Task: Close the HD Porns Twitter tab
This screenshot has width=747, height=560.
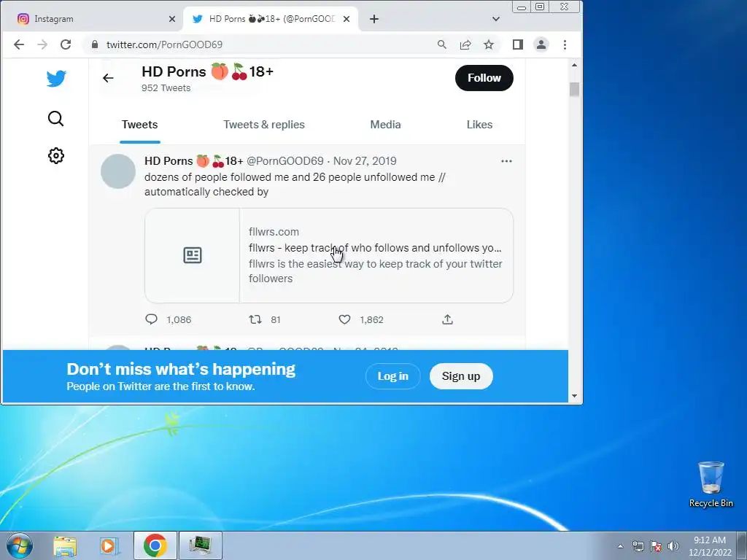Action: (347, 19)
